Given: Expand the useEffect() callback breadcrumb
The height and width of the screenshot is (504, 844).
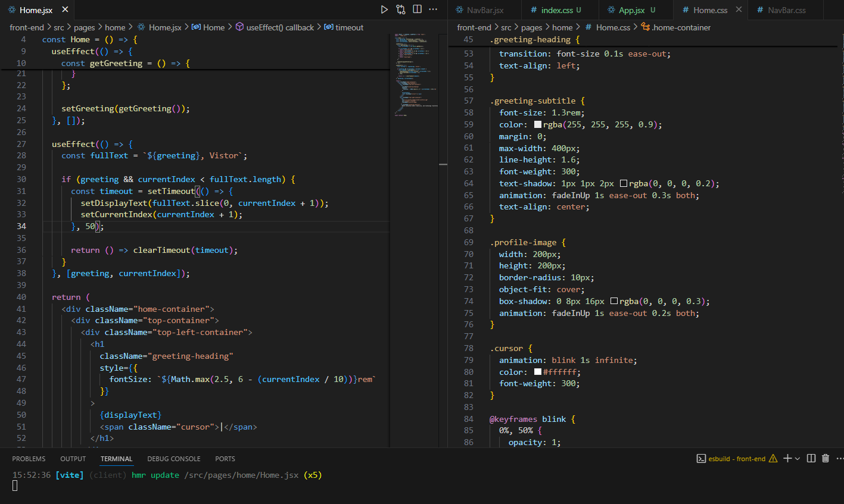Looking at the screenshot, I should [279, 27].
